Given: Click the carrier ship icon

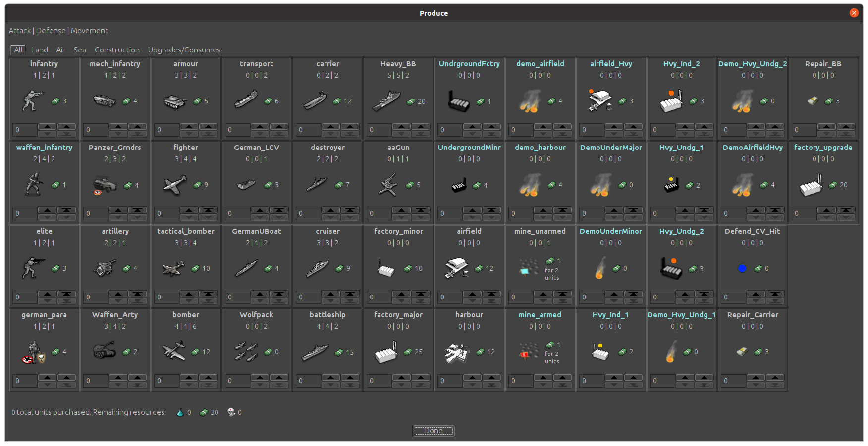Looking at the screenshot, I should 316,100.
